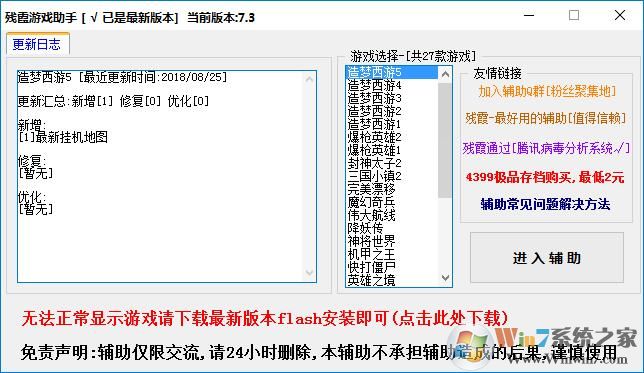The height and width of the screenshot is (373, 644).
Task: Open the 4399极品存档购买 link
Action: [x=545, y=177]
